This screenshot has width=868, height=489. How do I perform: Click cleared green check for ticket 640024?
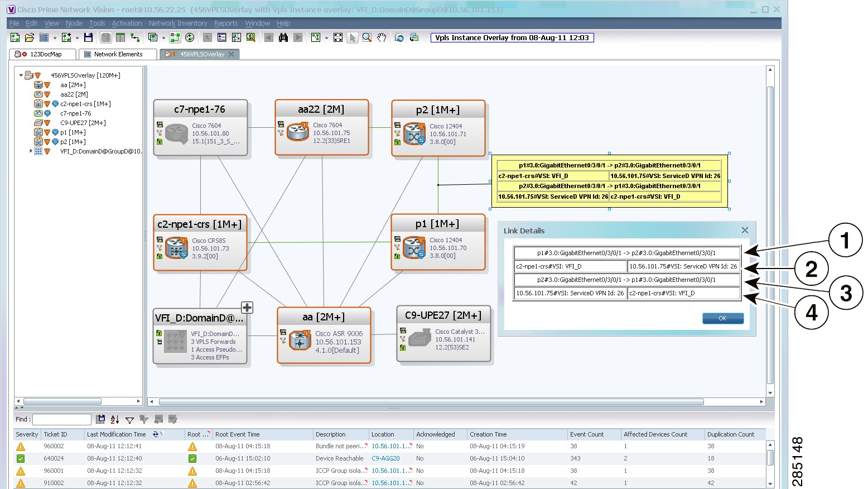[21, 459]
